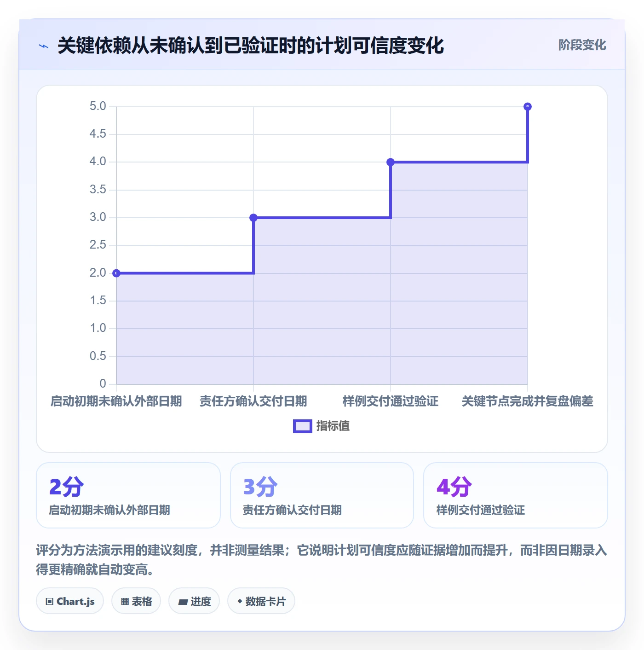The image size is (644, 650).
Task: Click the 进度 tag chip
Action: click(x=194, y=601)
